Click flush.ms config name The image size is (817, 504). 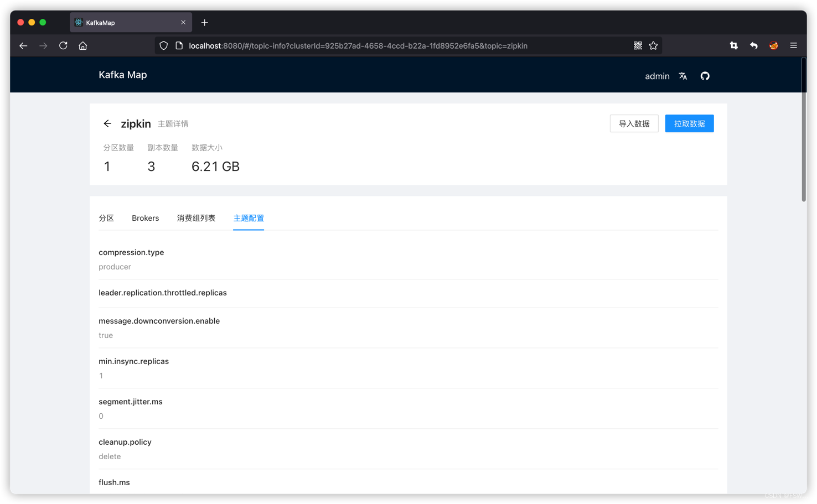[x=114, y=482]
